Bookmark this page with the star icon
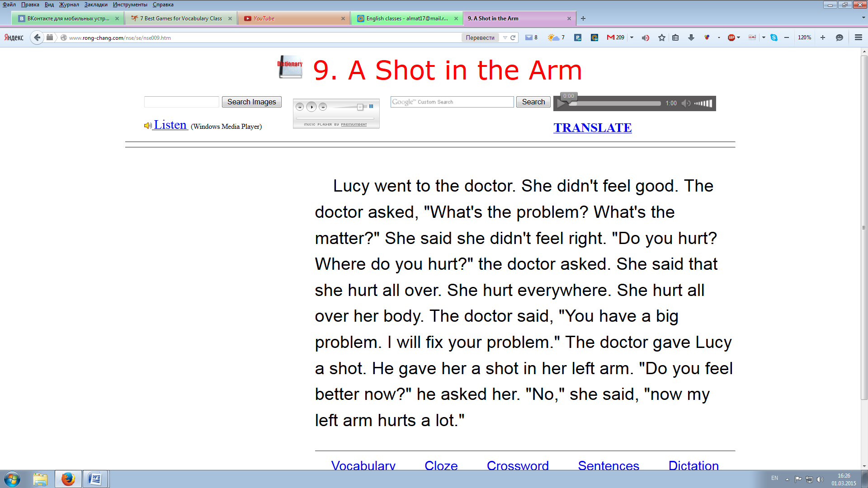 pos(662,38)
